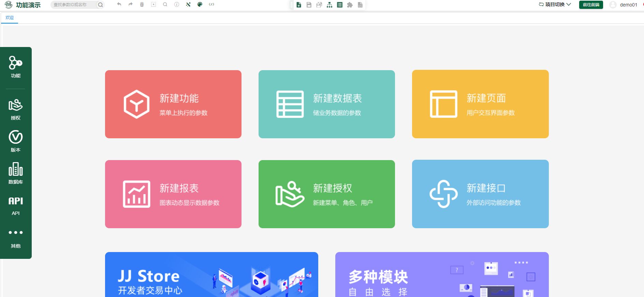Click the (x) variable icon
Image resolution: width=644 pixels, height=297 pixels.
tap(211, 4)
